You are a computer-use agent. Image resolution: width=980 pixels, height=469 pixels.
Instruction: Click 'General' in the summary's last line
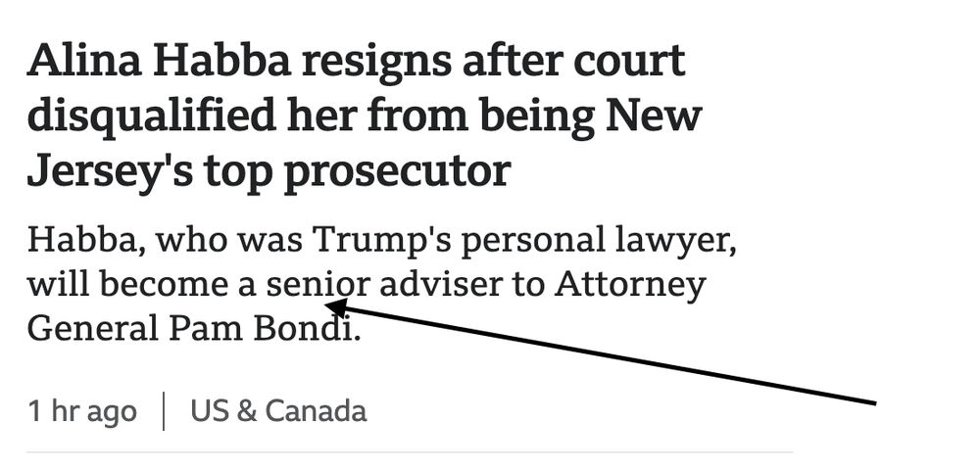pyautogui.click(x=92, y=329)
